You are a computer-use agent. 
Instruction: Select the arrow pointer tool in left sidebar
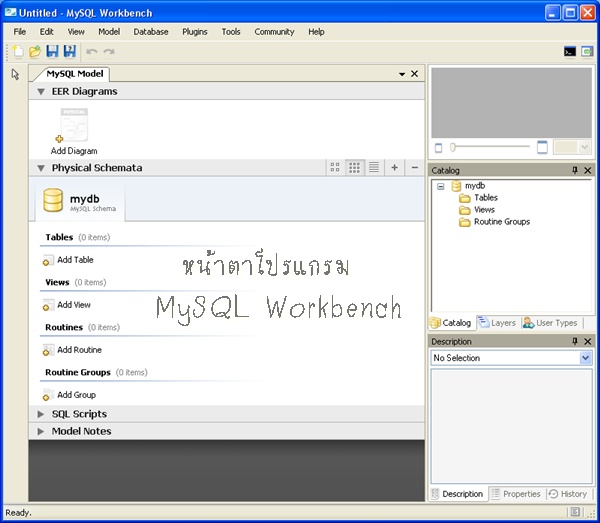15,74
